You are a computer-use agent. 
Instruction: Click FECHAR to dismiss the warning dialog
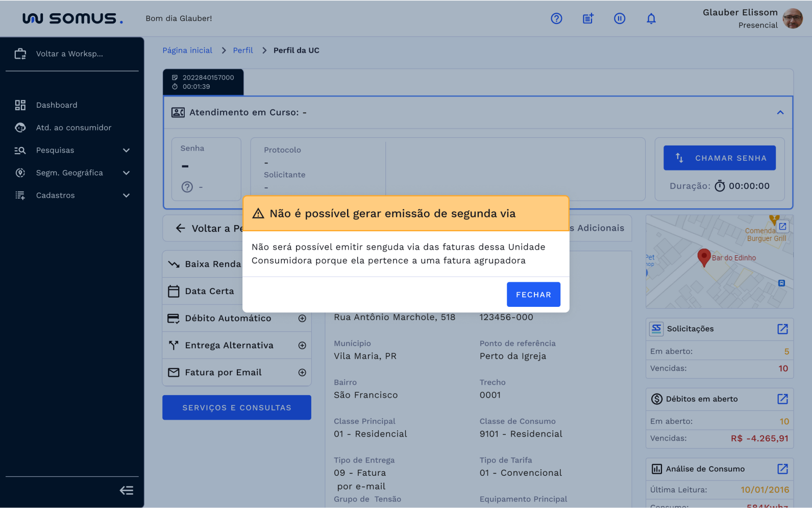click(533, 295)
